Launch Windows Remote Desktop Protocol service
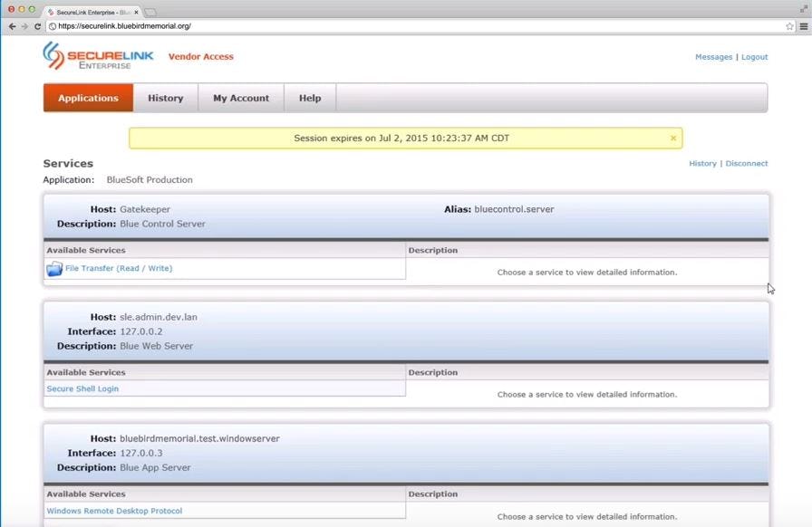 (x=115, y=510)
